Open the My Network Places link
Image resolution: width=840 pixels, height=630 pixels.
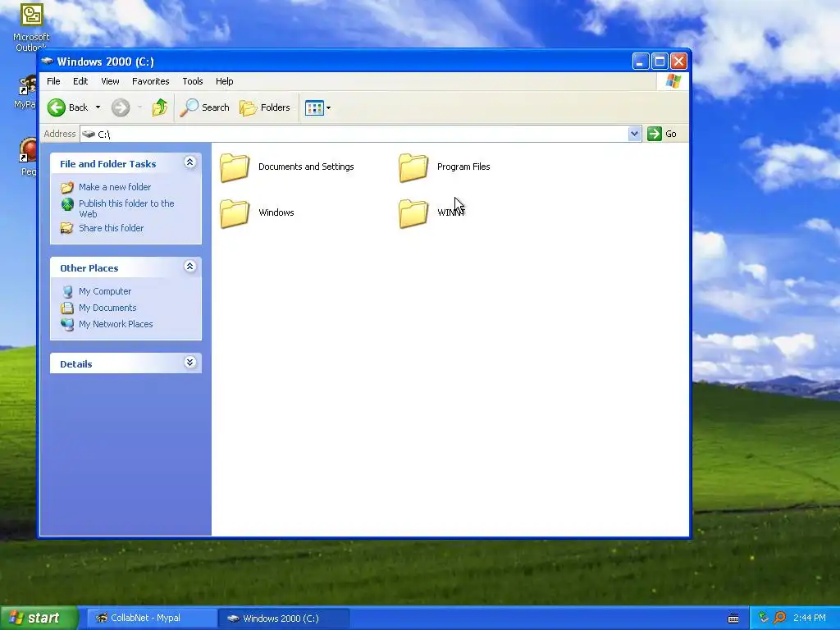(x=116, y=324)
